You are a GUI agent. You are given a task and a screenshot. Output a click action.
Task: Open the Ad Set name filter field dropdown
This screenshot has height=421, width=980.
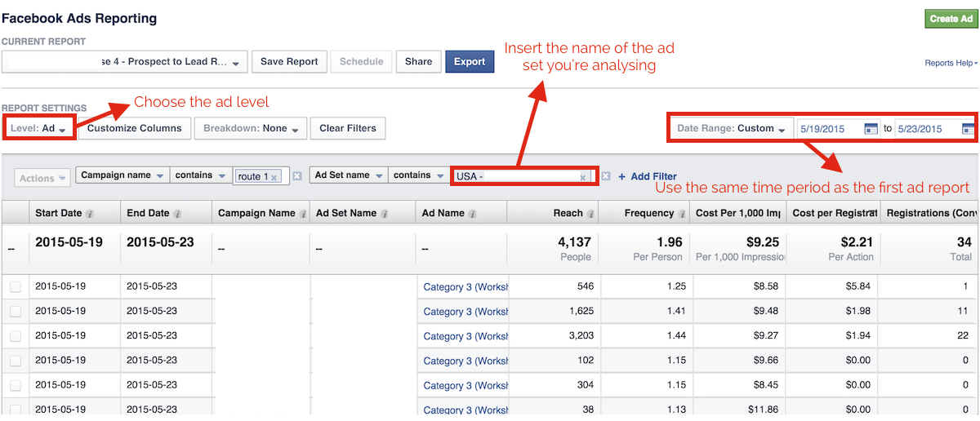(x=348, y=175)
